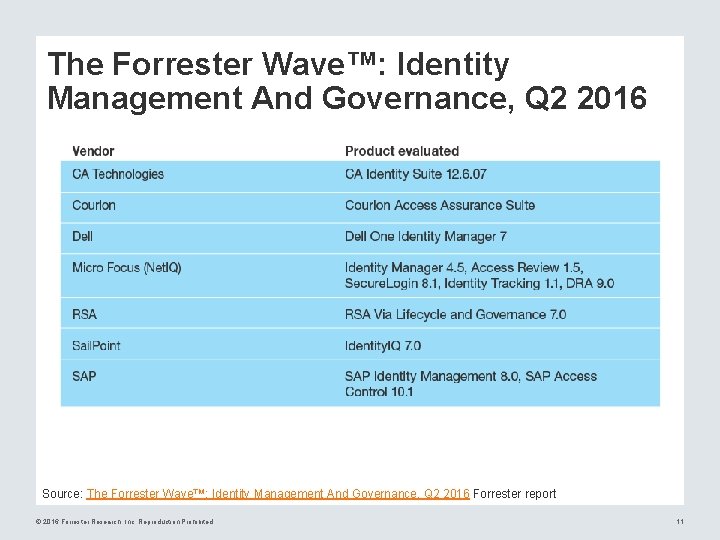Image resolution: width=720 pixels, height=540 pixels.
Task: Click the 'Vendor' column header
Action: click(x=93, y=151)
